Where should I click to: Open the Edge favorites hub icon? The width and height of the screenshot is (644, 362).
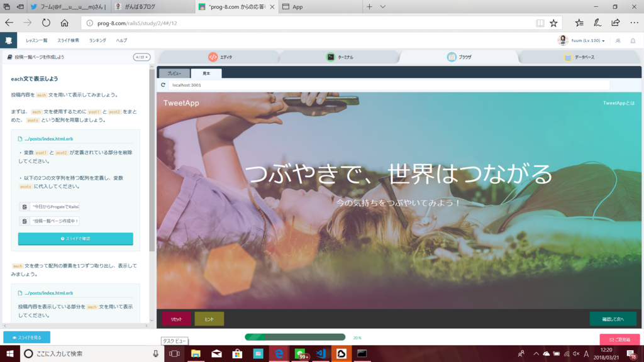pyautogui.click(x=579, y=23)
